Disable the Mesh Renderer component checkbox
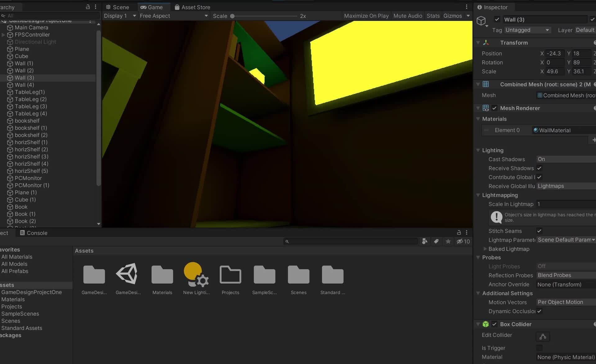The width and height of the screenshot is (596, 364). (x=494, y=108)
